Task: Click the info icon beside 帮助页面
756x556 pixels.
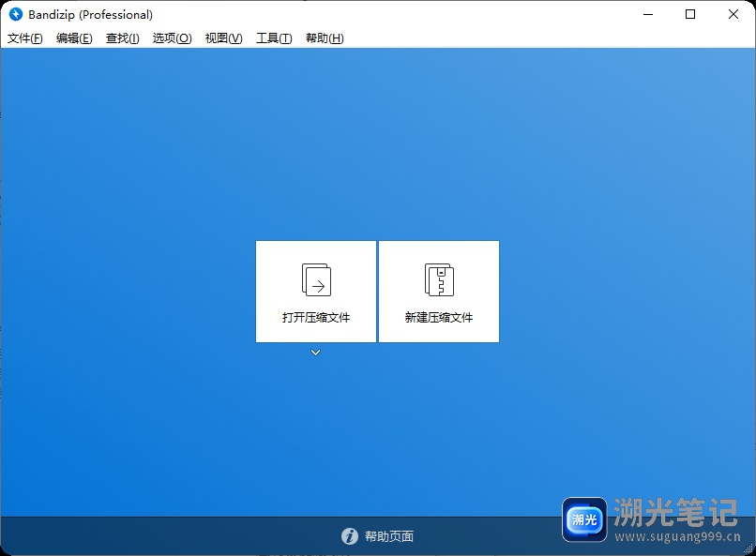Action: click(350, 536)
